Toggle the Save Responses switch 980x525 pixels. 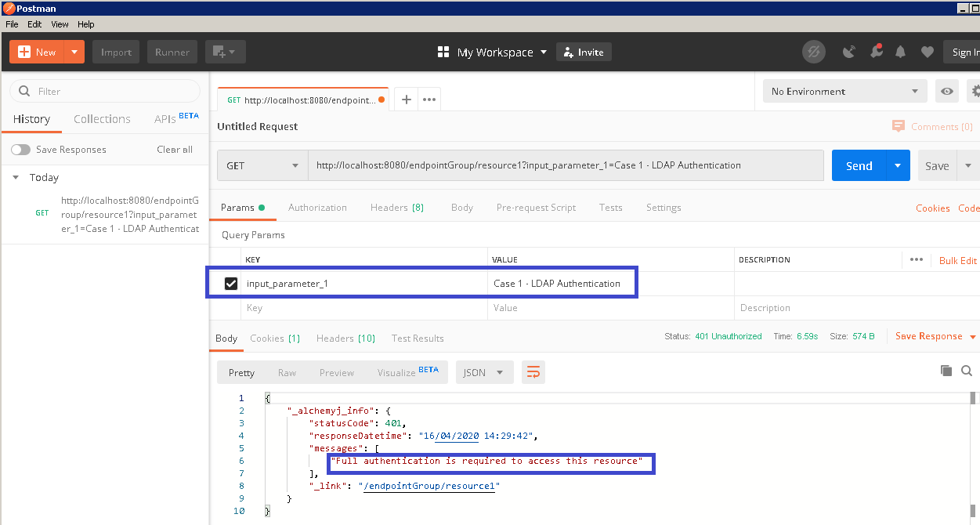point(20,150)
